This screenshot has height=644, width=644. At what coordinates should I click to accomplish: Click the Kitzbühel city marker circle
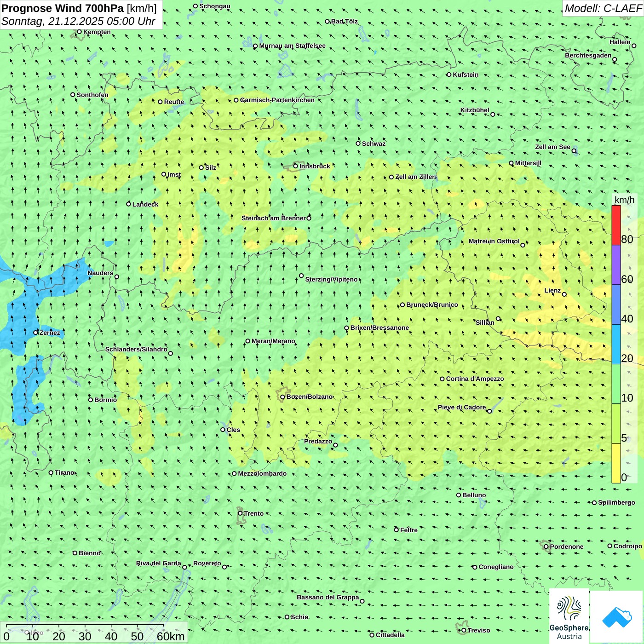pyautogui.click(x=493, y=114)
